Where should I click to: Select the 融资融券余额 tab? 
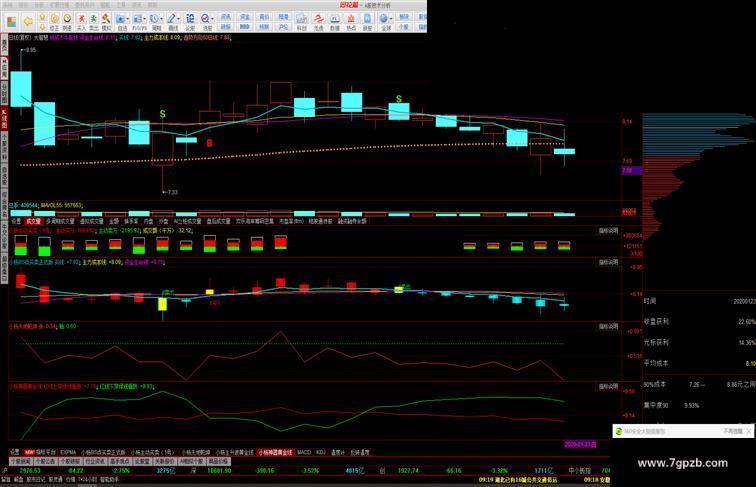pos(352,221)
